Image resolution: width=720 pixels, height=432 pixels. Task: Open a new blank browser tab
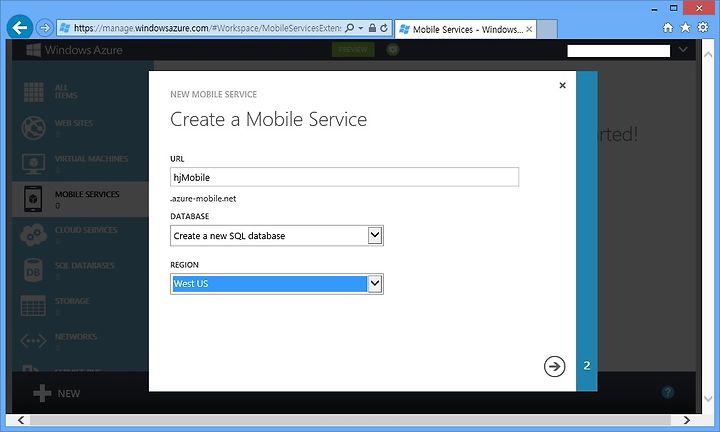click(x=547, y=29)
